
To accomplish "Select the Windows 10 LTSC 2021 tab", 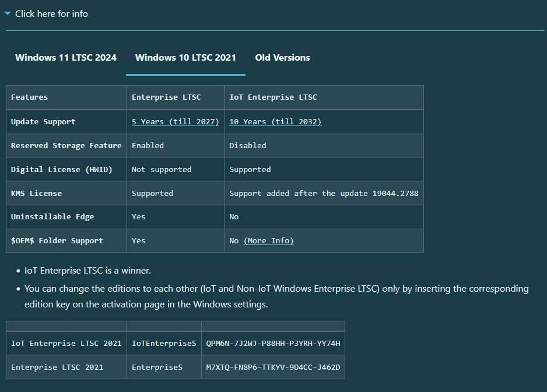I will tap(185, 58).
